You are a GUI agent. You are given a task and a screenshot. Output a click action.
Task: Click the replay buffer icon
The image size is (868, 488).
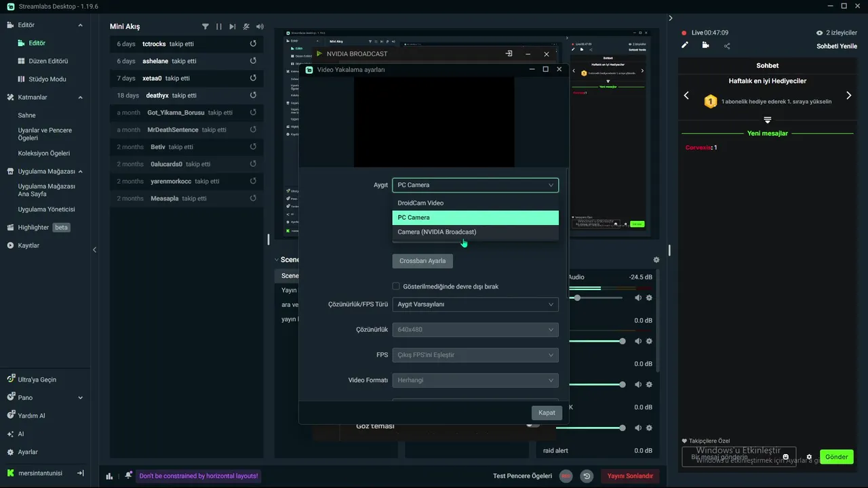(587, 476)
